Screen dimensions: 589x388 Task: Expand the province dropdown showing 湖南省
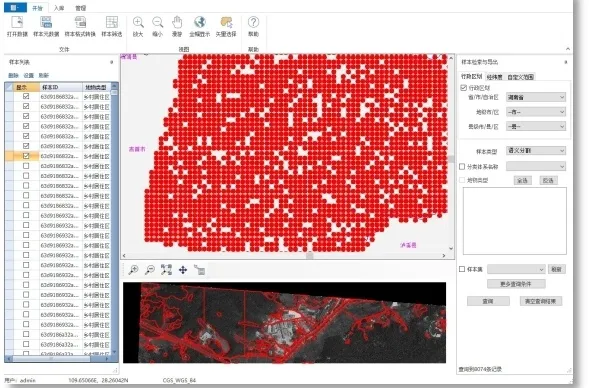[536, 97]
